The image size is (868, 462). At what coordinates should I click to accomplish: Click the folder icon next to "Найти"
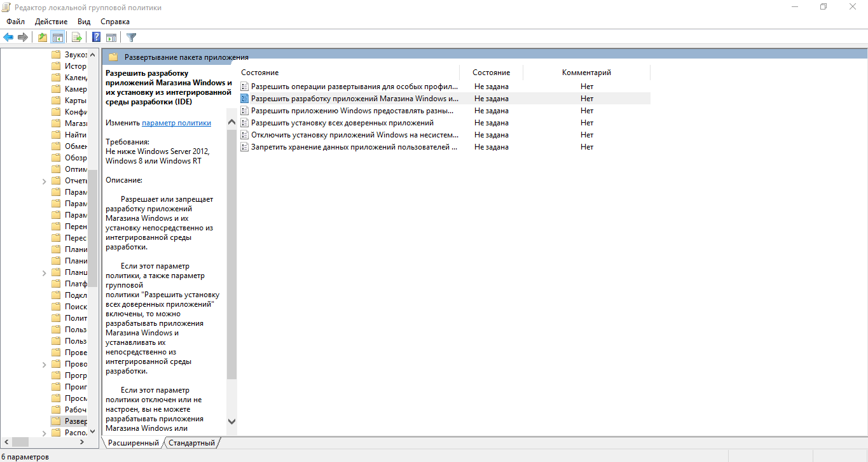click(56, 135)
